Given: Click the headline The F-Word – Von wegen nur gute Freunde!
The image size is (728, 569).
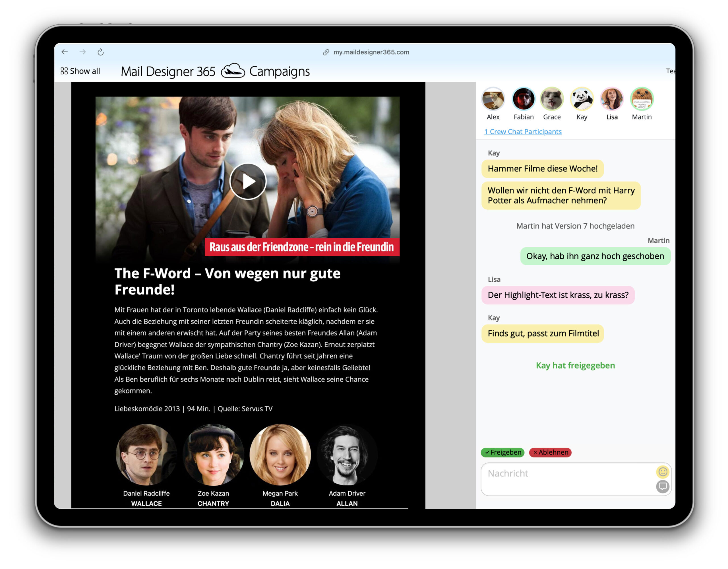Looking at the screenshot, I should pyautogui.click(x=227, y=281).
